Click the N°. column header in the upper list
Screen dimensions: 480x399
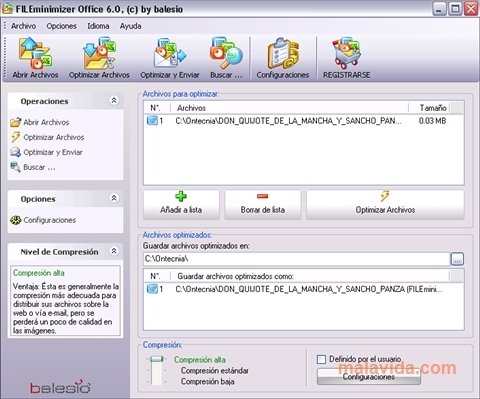pos(157,108)
